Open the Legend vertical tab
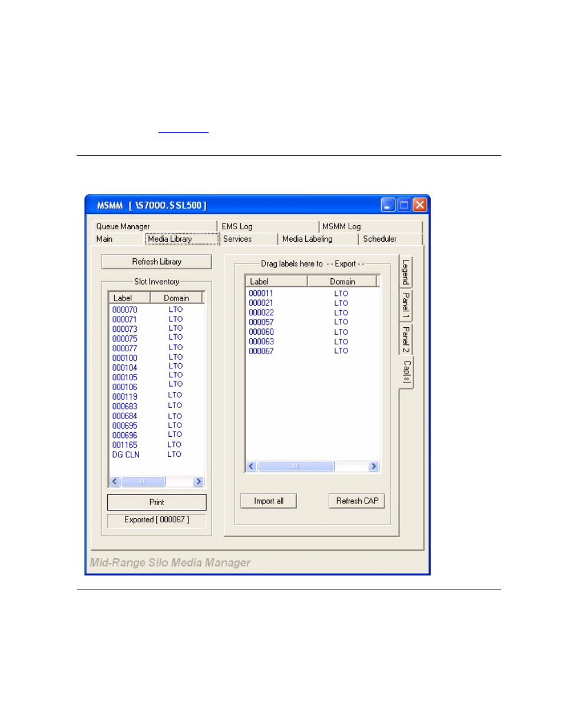The image size is (562, 728). (x=406, y=272)
